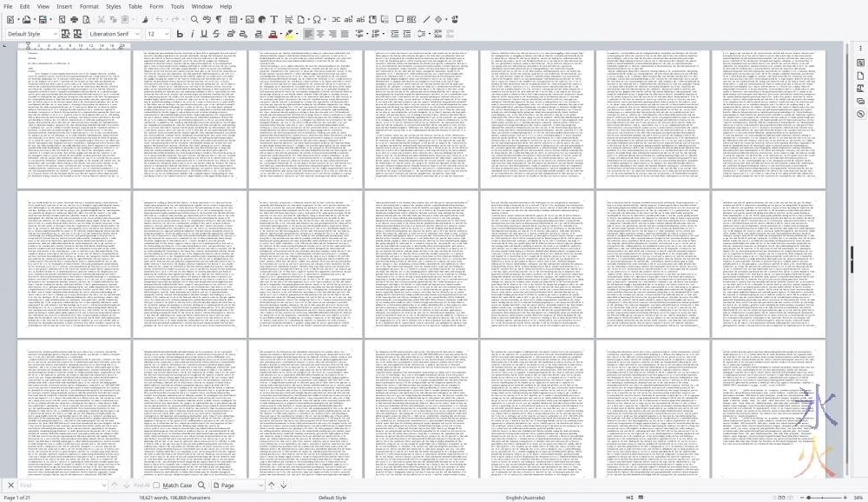Insert special character omega icon

point(318,19)
